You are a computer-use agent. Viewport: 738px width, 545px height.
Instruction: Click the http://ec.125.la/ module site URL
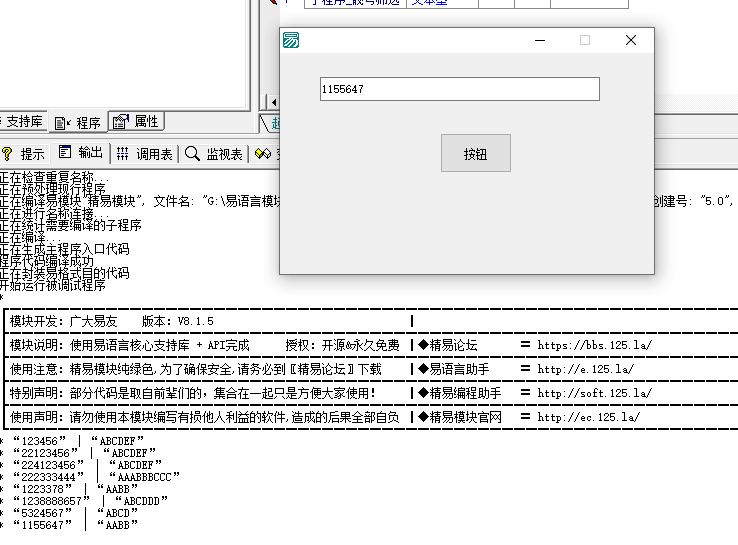pos(588,417)
